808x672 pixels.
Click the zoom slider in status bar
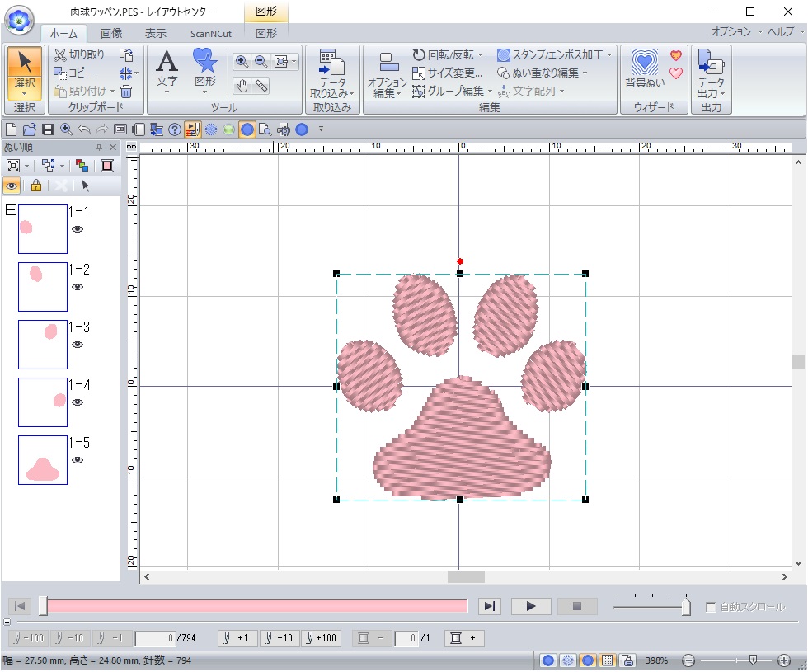click(752, 660)
